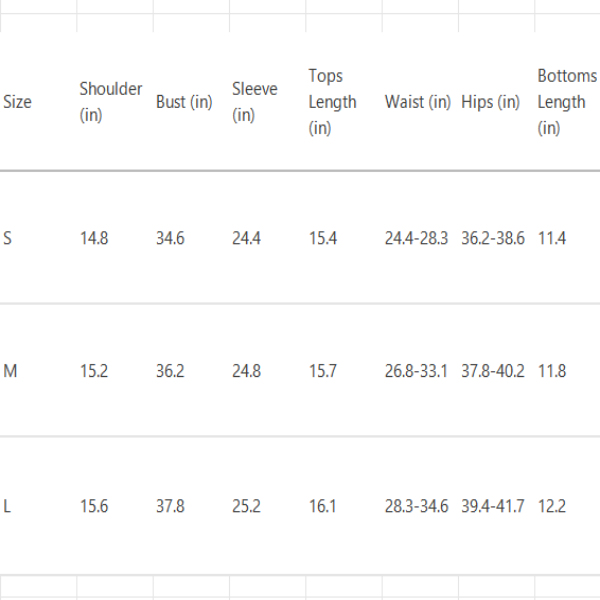Click the Tops Length (in) header
Viewport: 600px width, 600px height.
(x=332, y=102)
